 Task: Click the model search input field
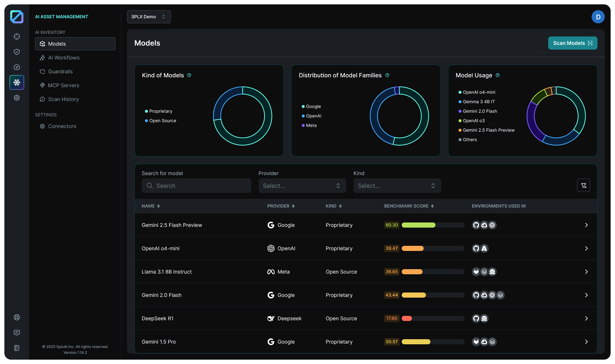coord(196,186)
